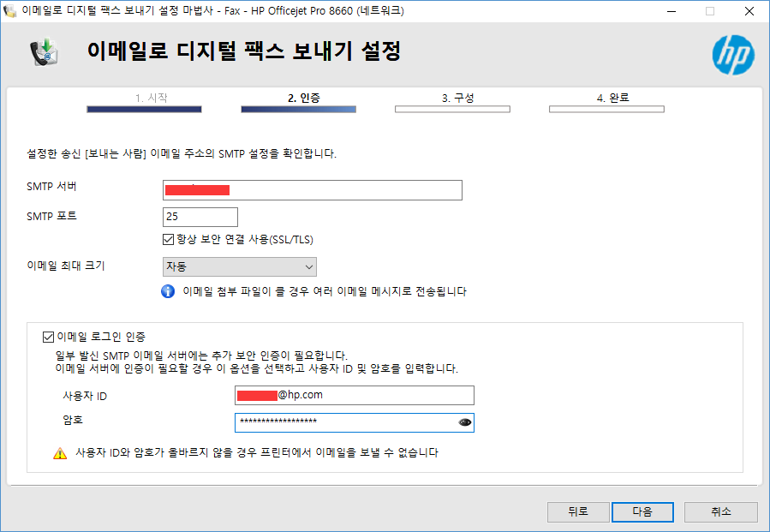The image size is (770, 532).
Task: Click the 2. 인증 step
Action: click(x=304, y=98)
